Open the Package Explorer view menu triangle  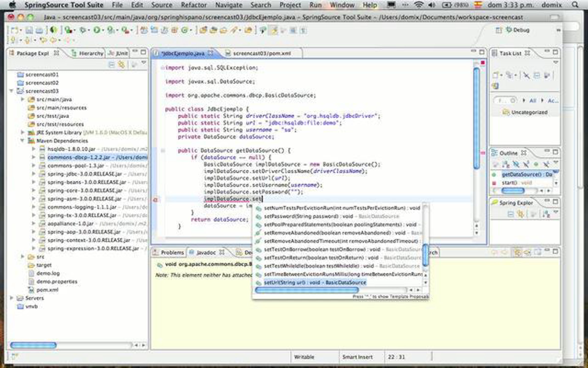pyautogui.click(x=144, y=63)
